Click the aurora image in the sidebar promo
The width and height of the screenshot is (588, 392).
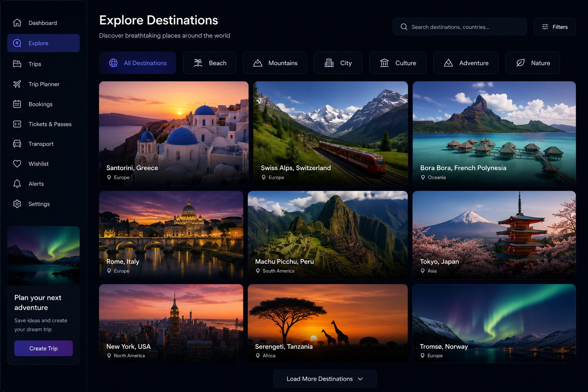tap(44, 256)
